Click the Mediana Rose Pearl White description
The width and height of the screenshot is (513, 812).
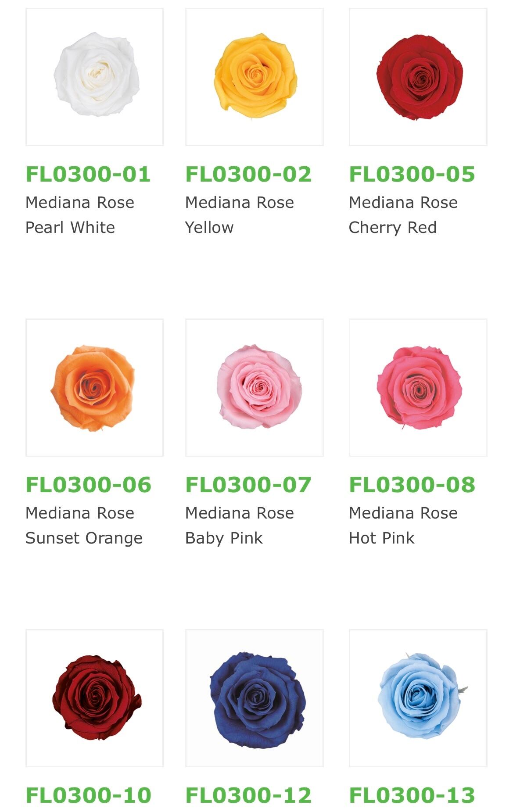pos(79,215)
